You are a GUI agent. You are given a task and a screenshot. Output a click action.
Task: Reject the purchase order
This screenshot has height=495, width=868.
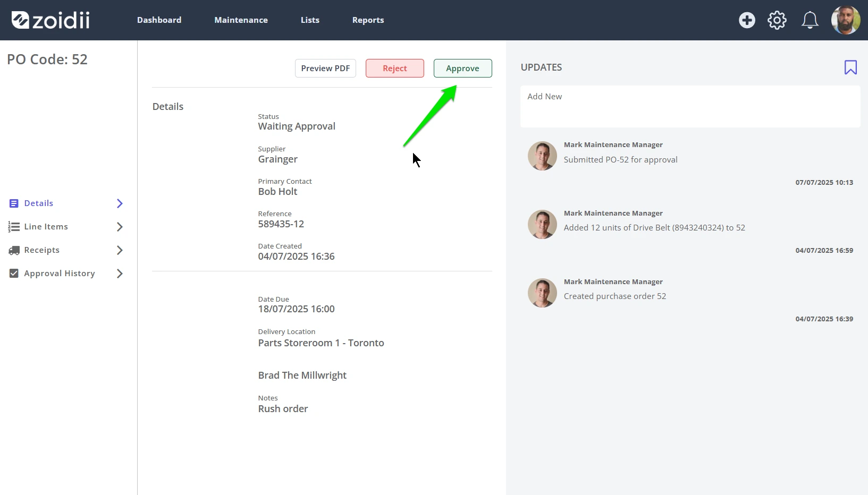pyautogui.click(x=395, y=68)
